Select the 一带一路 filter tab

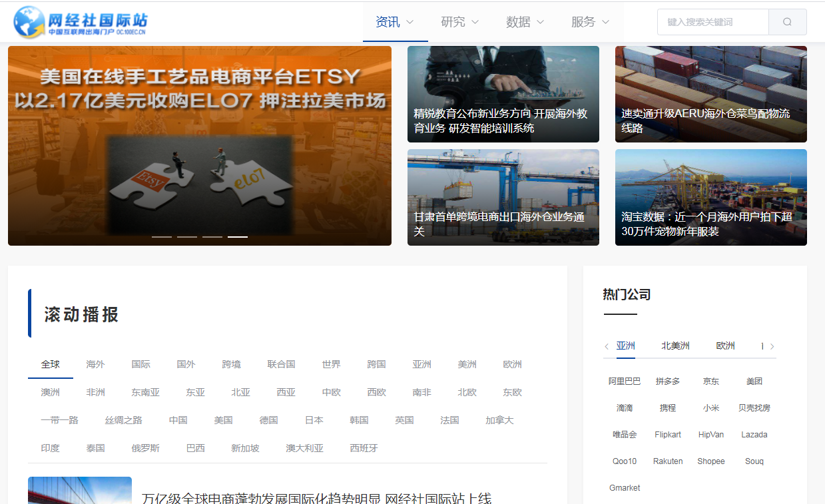tap(60, 420)
